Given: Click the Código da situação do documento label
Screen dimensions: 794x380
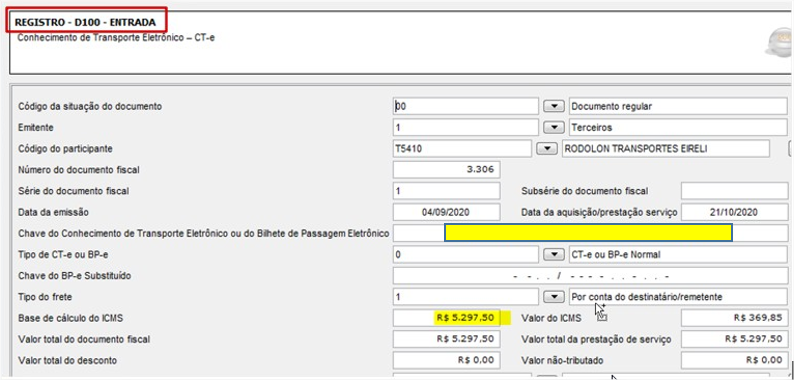Looking at the screenshot, I should click(90, 106).
